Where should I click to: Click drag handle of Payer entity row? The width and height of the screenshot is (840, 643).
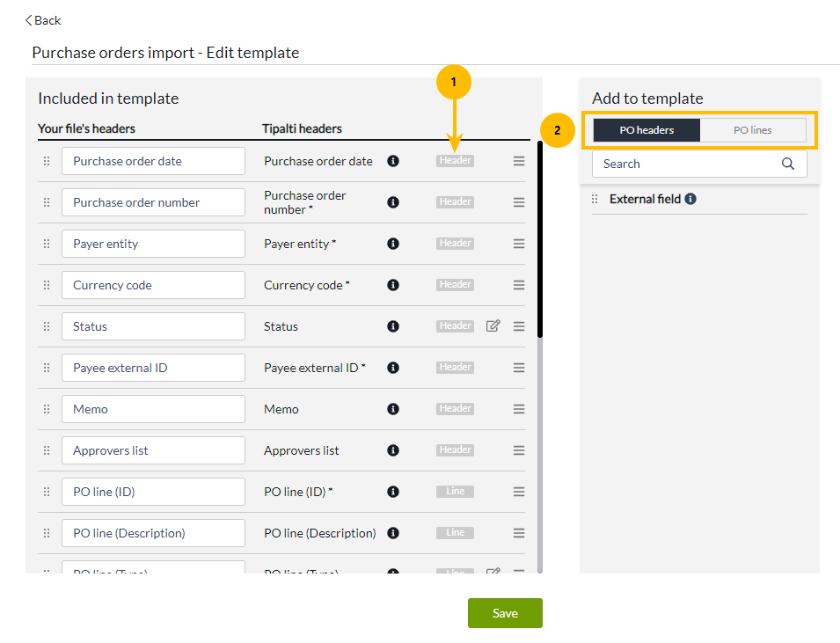[x=47, y=244]
